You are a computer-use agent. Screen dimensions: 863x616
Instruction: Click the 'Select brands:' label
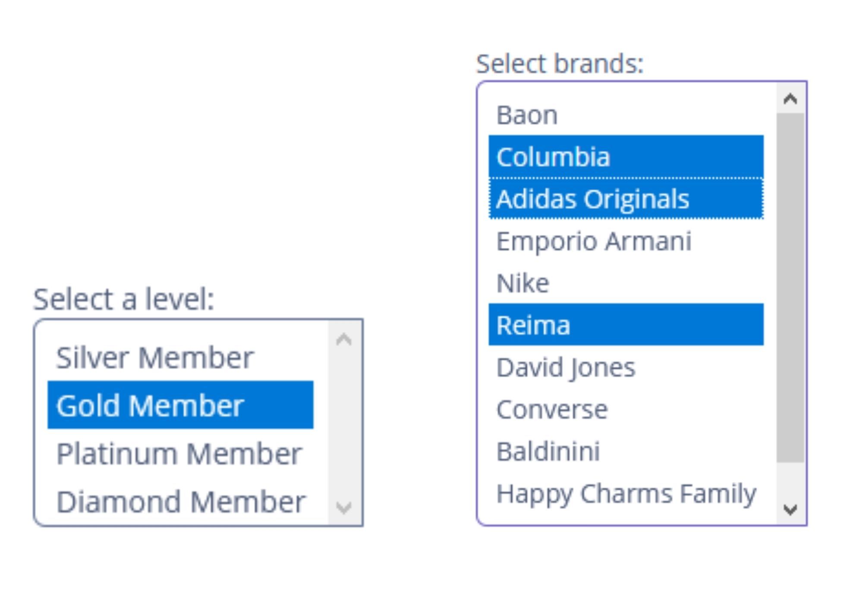[x=560, y=63]
